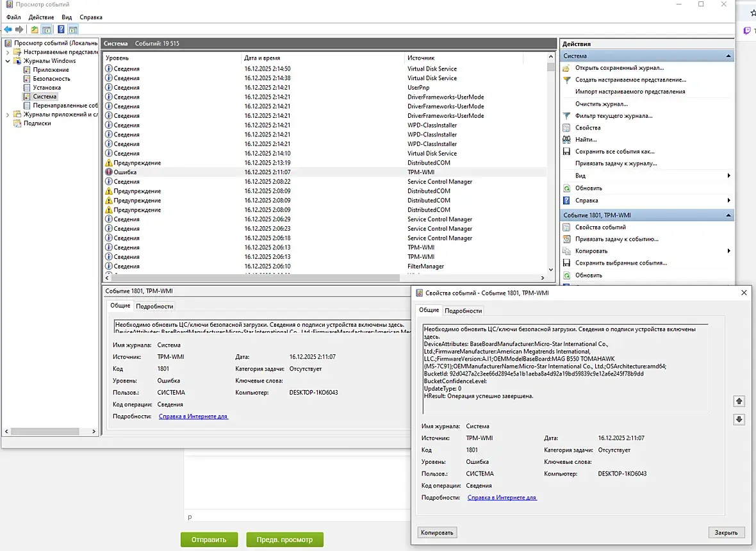Toggle the console tree toolbar icon
The width and height of the screenshot is (756, 551).
pos(46,29)
